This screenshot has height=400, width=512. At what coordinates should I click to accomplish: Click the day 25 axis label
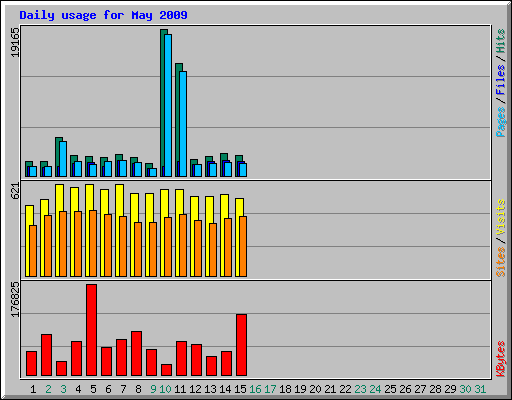[390, 389]
